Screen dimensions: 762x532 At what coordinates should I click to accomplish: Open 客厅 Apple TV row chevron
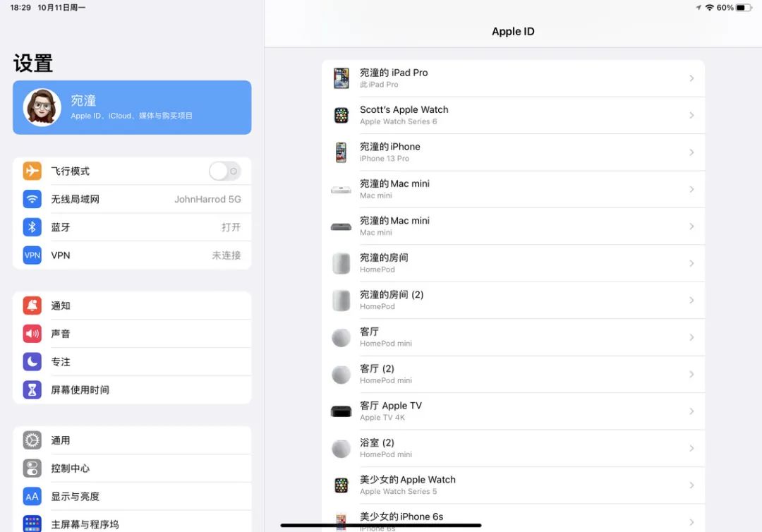click(x=691, y=411)
